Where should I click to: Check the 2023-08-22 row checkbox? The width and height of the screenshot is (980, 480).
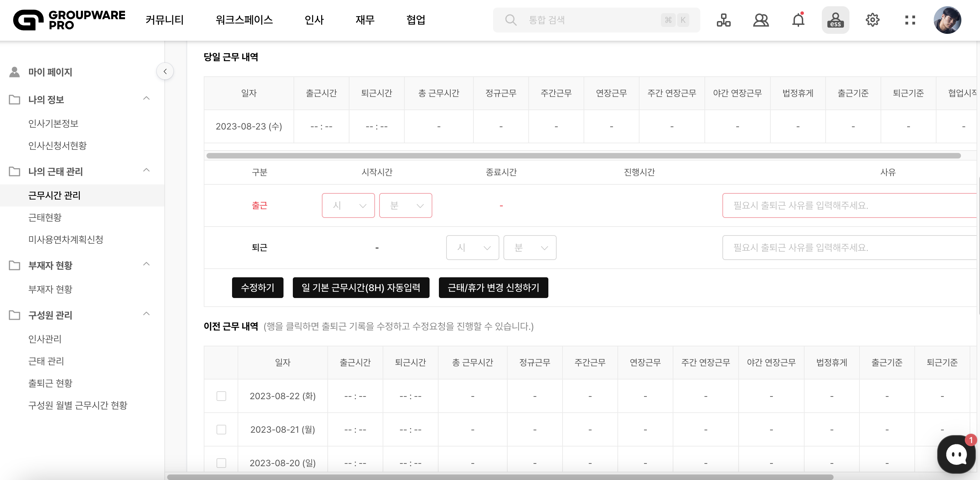coord(221,396)
